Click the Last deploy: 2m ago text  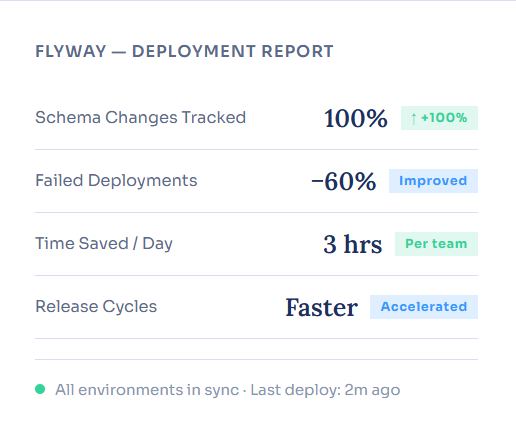(x=325, y=390)
